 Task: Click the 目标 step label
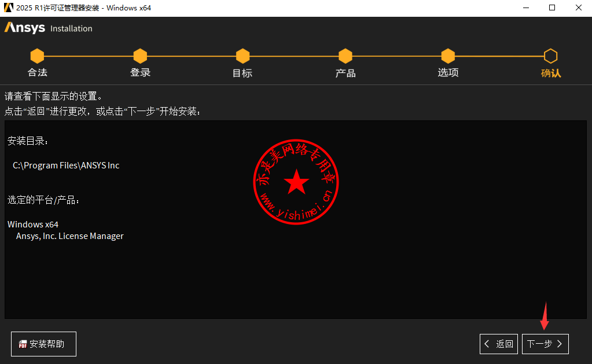[x=242, y=73]
